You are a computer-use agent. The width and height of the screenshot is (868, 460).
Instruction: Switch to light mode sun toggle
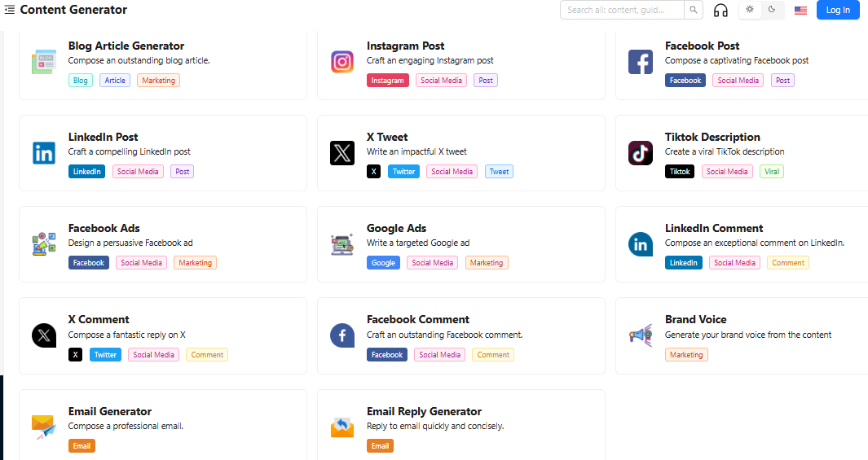click(750, 10)
